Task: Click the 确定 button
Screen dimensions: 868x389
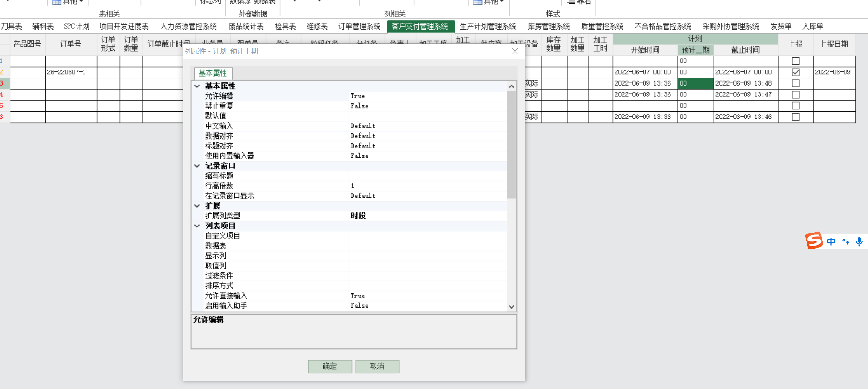Action: (x=330, y=366)
